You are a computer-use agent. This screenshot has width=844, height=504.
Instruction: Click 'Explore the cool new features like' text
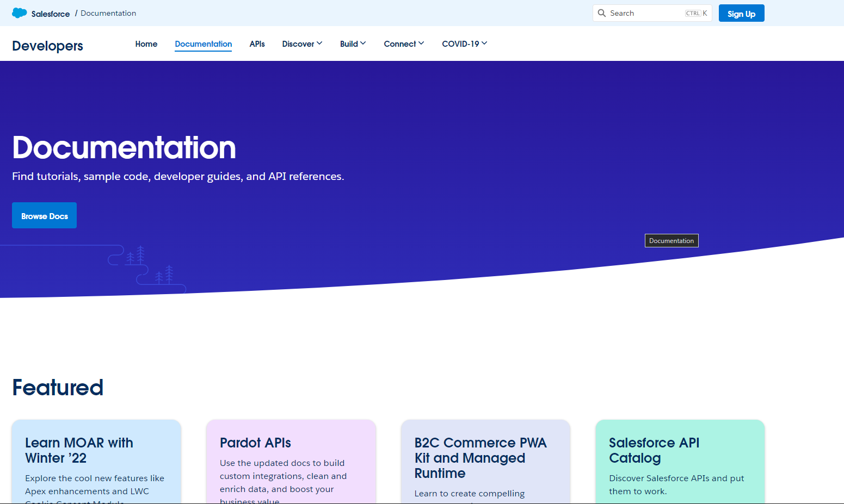coord(95,478)
